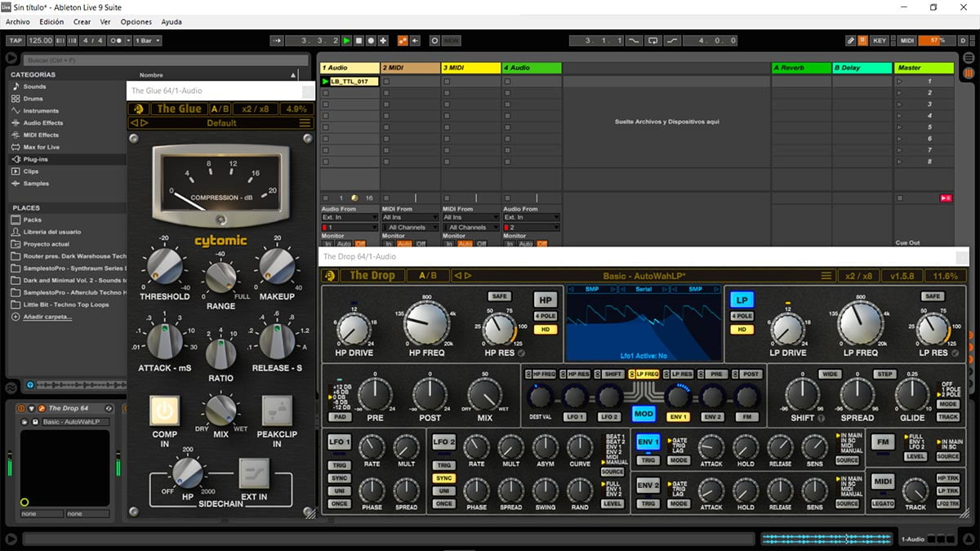Open the Crear menu
The width and height of the screenshot is (980, 551).
(82, 22)
